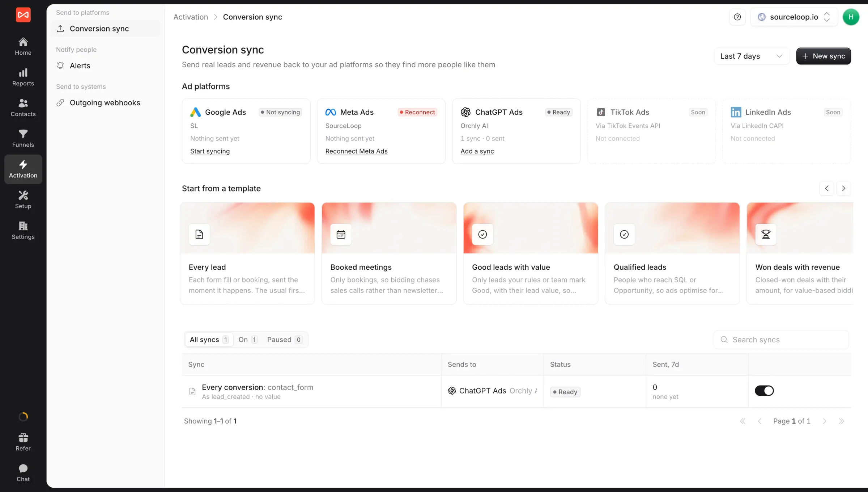
Task: Click the Good leads with value checkmark icon
Action: point(482,234)
